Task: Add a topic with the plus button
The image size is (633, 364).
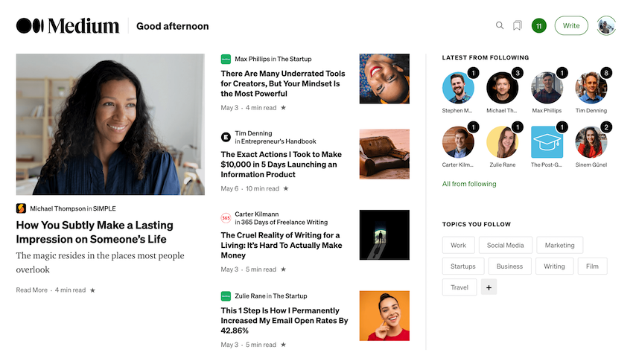Action: pyautogui.click(x=489, y=287)
